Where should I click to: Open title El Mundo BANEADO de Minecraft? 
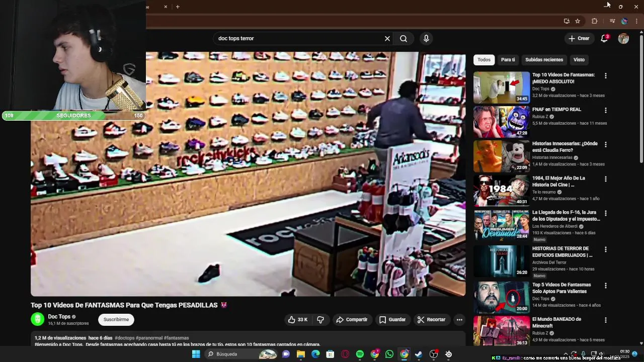click(x=556, y=322)
